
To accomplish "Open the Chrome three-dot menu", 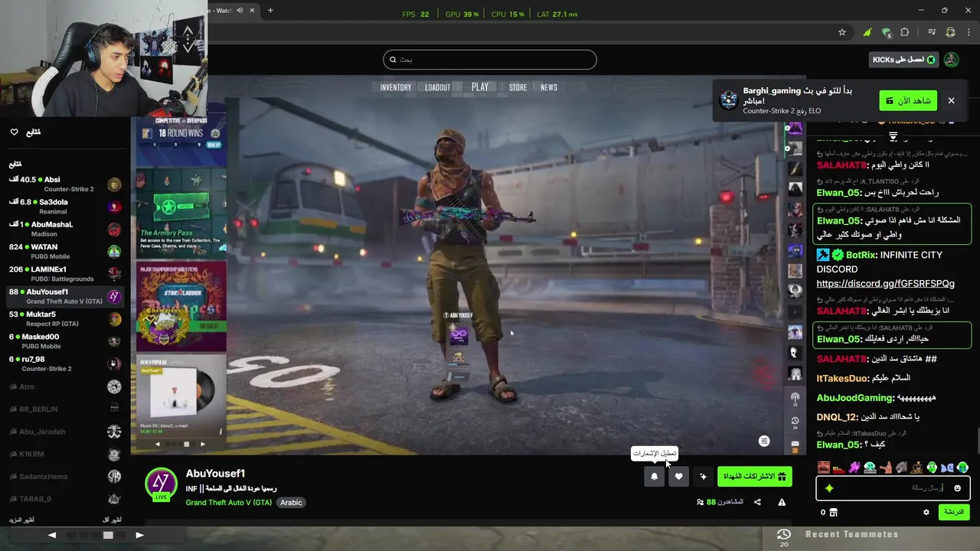I will pos(969,32).
